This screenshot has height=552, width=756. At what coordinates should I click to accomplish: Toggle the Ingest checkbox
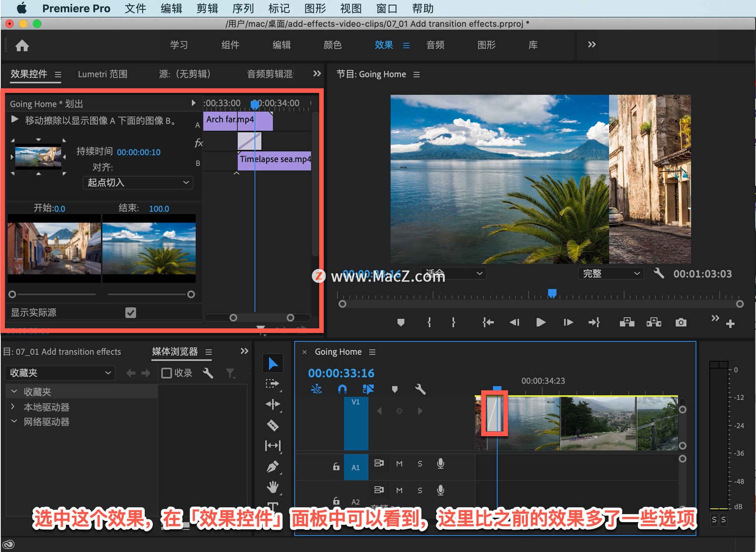167,373
